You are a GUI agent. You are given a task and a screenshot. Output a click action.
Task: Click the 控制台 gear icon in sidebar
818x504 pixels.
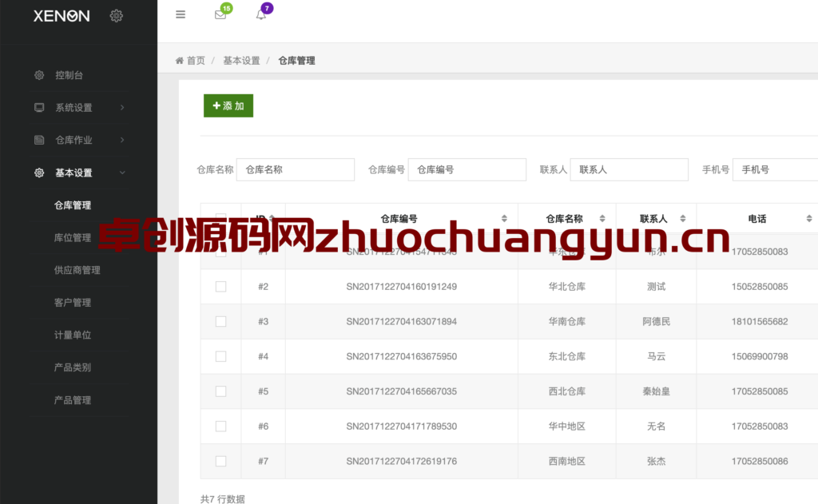point(39,75)
